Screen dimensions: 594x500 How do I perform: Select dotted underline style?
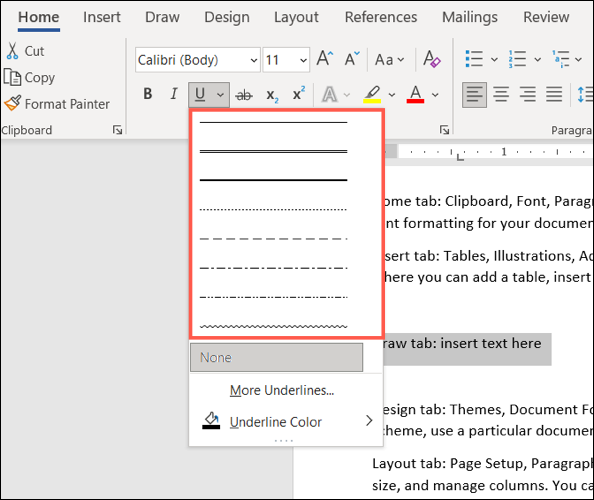(x=274, y=209)
